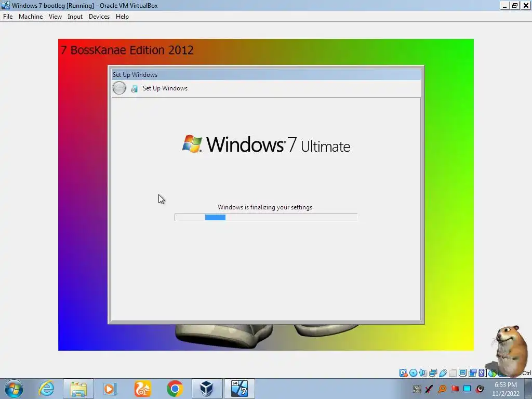Click the "Windows is finalizing your settings" text
The width and height of the screenshot is (532, 399).
coord(265,207)
